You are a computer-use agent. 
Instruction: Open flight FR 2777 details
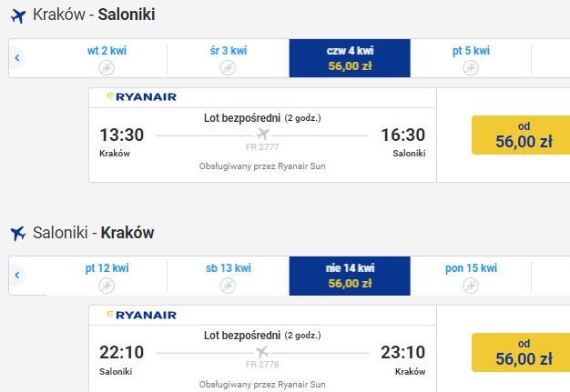[x=262, y=147]
